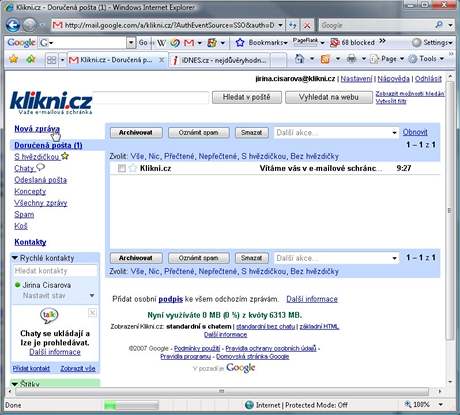Click the browser Forward arrow button
This screenshot has height=415, width=460.
pos(30,25)
